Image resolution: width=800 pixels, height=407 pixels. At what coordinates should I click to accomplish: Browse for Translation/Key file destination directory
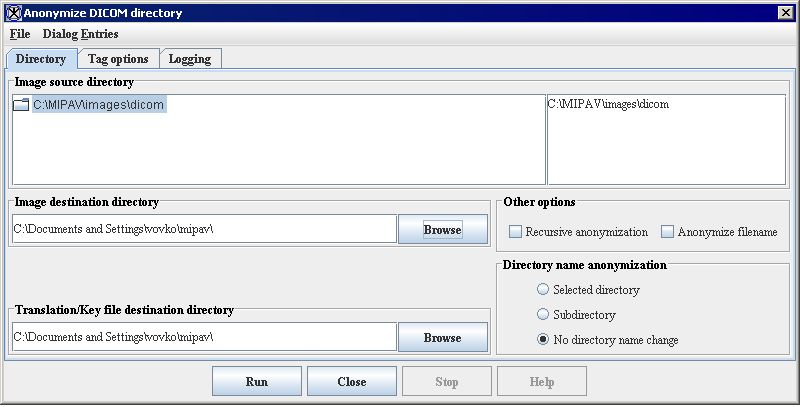coord(442,337)
